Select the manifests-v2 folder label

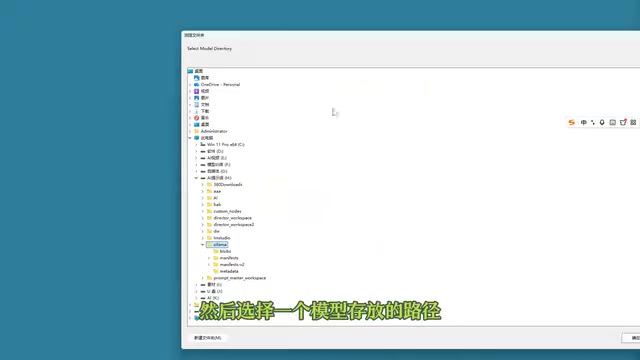[232, 265]
